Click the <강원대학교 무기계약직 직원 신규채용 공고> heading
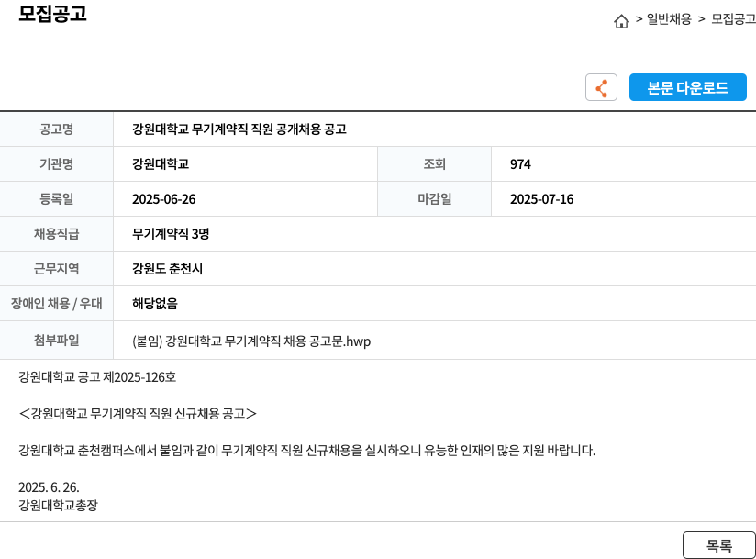Viewport: 756px width, 559px height. coord(138,414)
